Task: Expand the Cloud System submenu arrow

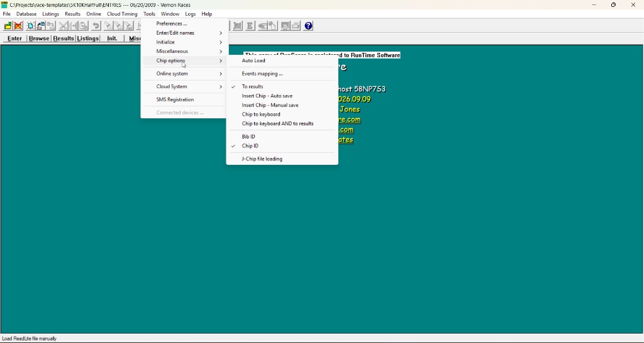Action: 221,87
